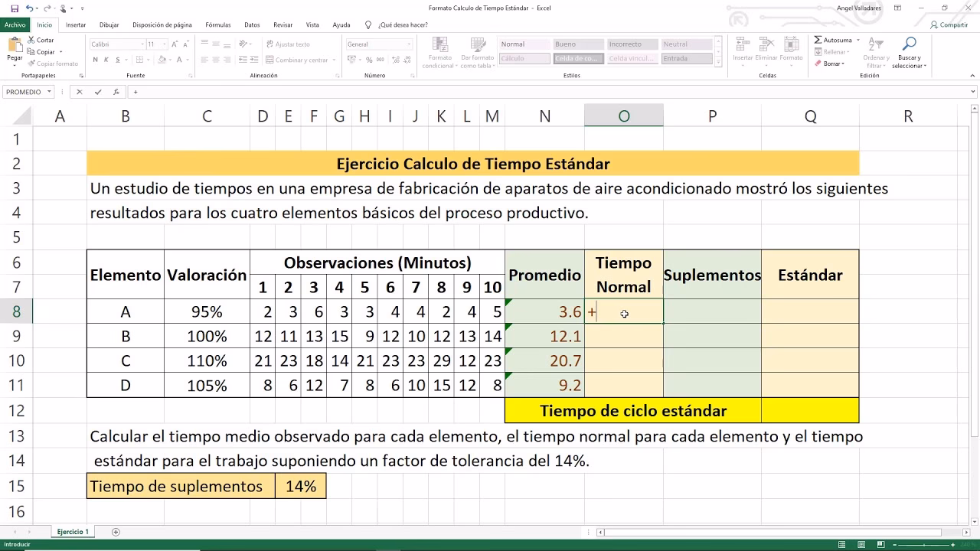This screenshot has height=551, width=980.
Task: Click the Ejercicio 1 sheet tab
Action: (73, 531)
